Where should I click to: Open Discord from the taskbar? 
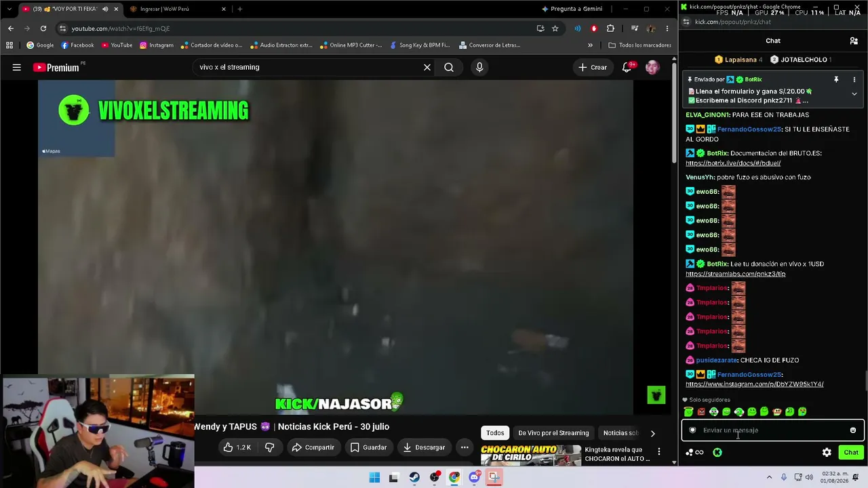point(474,478)
